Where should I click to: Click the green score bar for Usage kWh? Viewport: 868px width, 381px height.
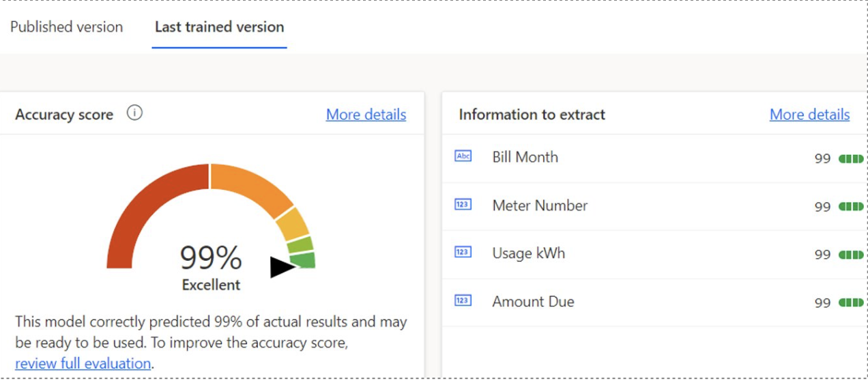coord(850,255)
